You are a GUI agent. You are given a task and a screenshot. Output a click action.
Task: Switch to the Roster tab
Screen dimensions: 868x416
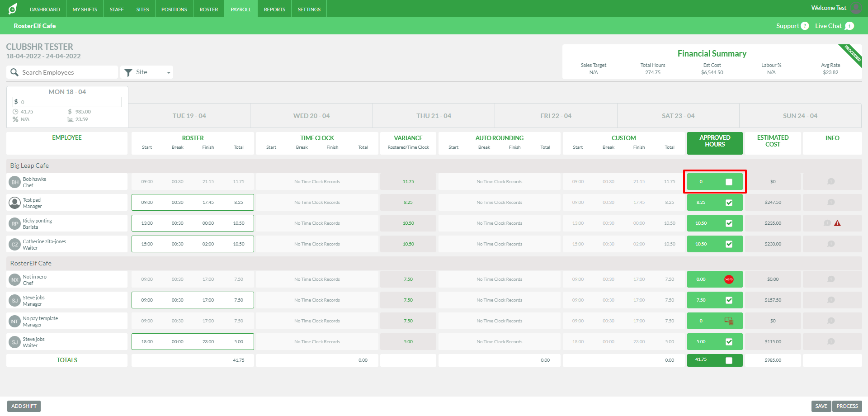click(209, 9)
